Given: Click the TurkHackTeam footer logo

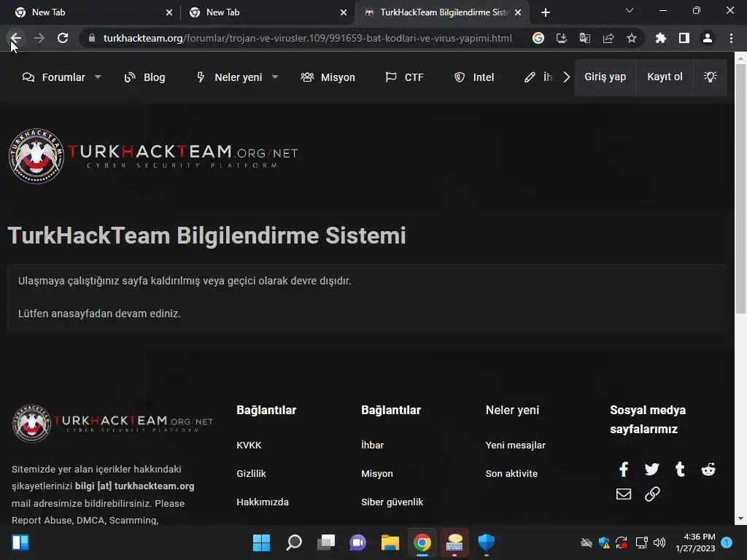Looking at the screenshot, I should click(112, 423).
